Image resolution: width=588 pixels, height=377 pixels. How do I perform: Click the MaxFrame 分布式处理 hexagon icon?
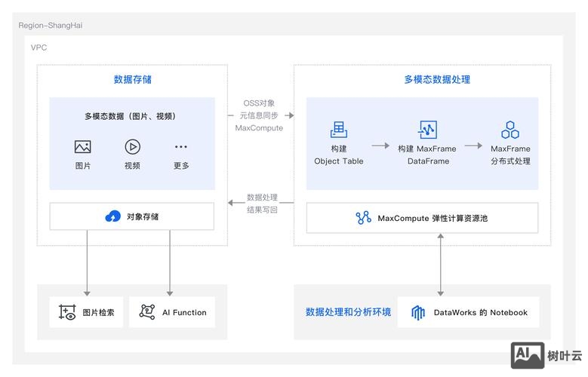point(510,130)
